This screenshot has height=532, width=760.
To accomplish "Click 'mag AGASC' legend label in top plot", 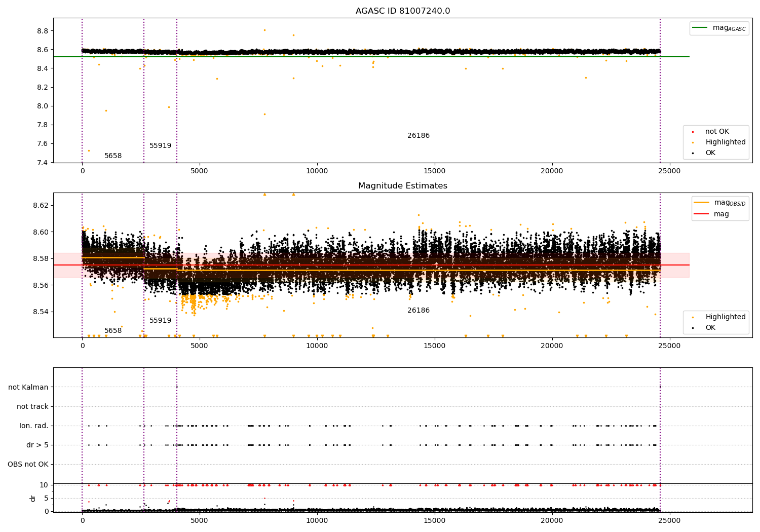I will tap(729, 28).
